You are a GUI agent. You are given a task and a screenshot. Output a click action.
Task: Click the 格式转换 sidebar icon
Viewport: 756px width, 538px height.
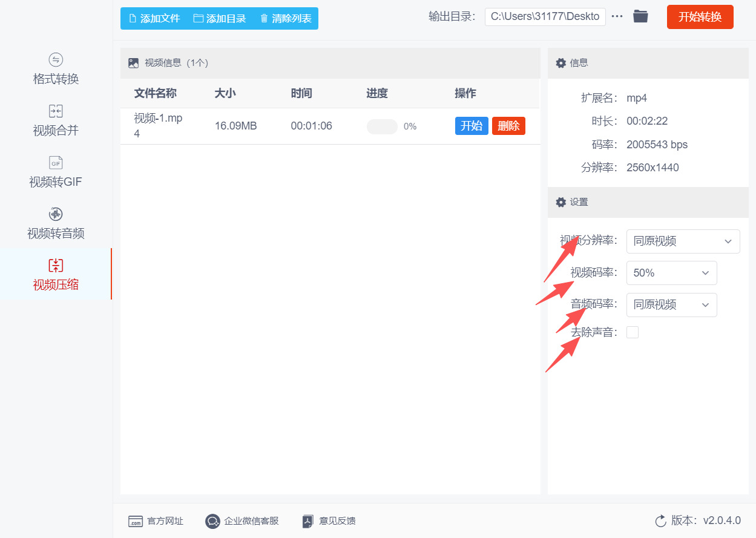click(x=56, y=59)
